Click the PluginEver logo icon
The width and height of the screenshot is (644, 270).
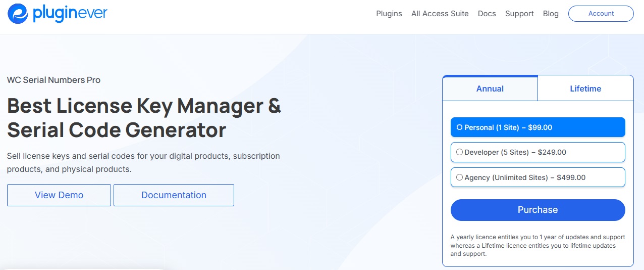point(18,14)
